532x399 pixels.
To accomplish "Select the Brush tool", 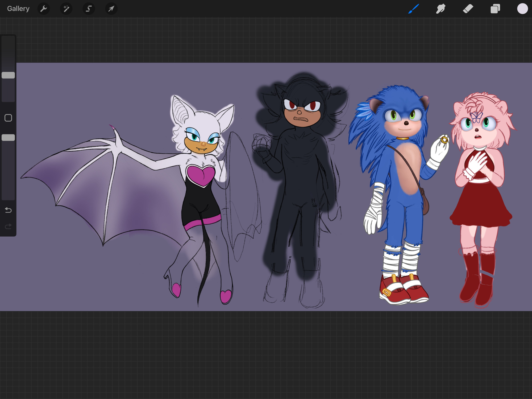I will [414, 9].
